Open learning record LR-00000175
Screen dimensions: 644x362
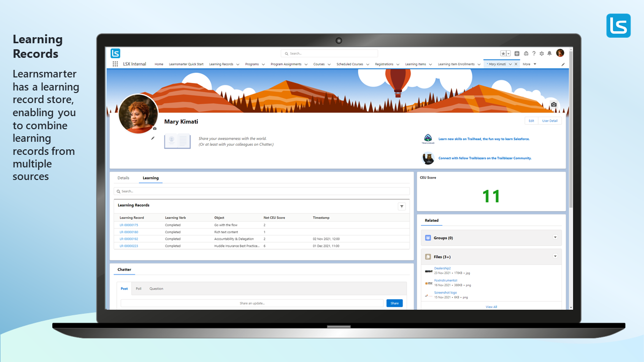(x=129, y=225)
